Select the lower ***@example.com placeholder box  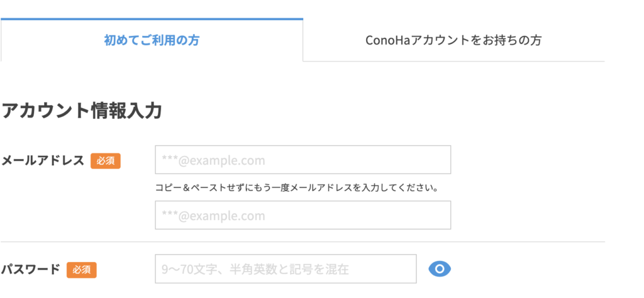[x=214, y=216]
